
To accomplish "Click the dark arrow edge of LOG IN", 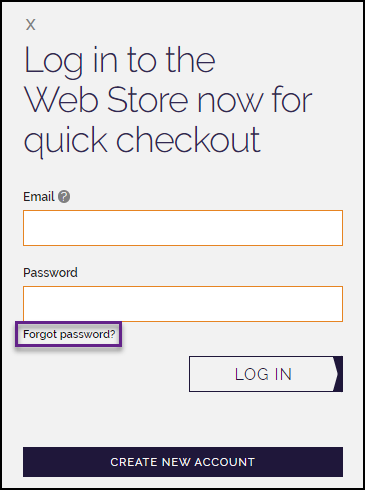I will [338, 374].
